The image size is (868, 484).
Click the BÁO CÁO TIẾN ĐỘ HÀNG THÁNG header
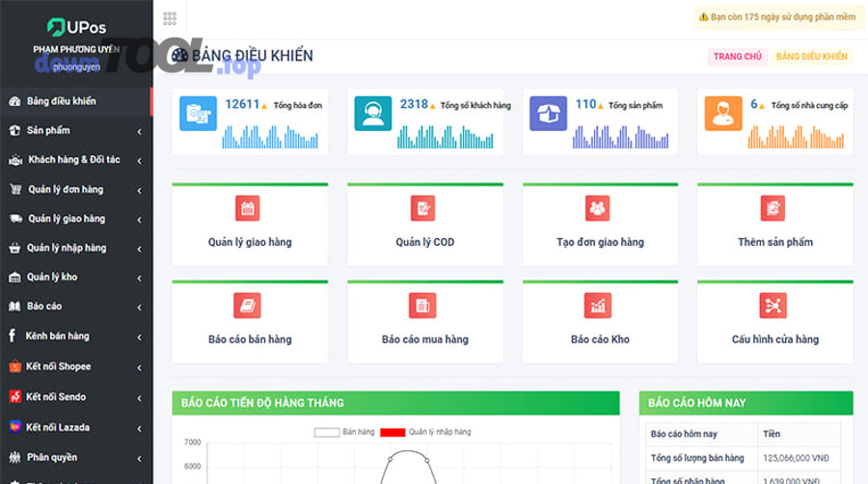(395, 403)
